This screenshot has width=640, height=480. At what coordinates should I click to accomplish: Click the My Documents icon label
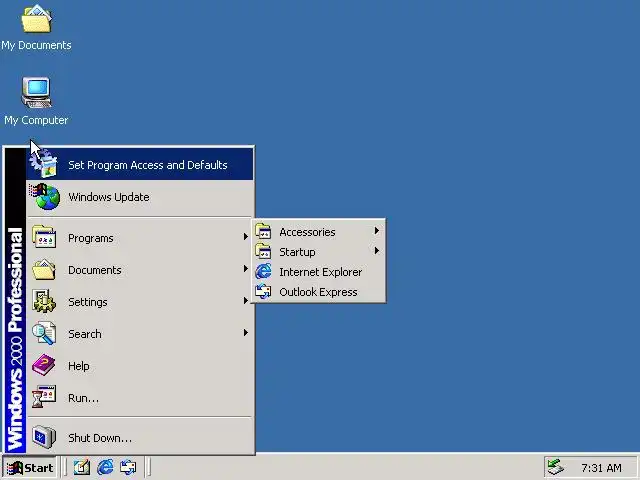[36, 45]
